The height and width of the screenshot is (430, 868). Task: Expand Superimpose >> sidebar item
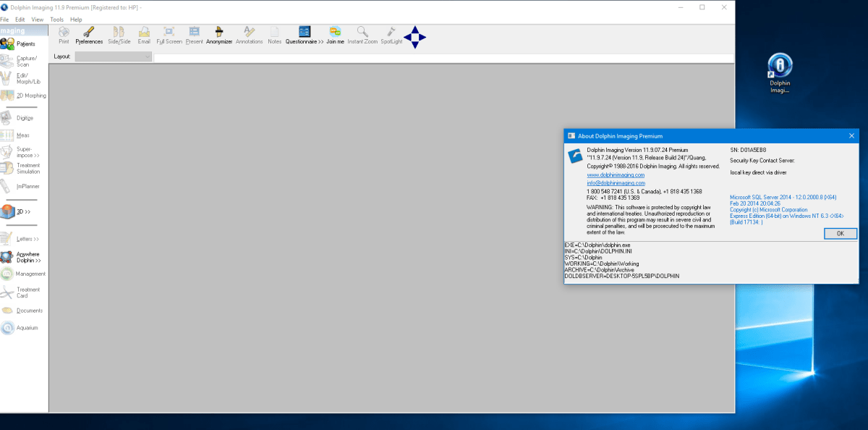point(20,152)
